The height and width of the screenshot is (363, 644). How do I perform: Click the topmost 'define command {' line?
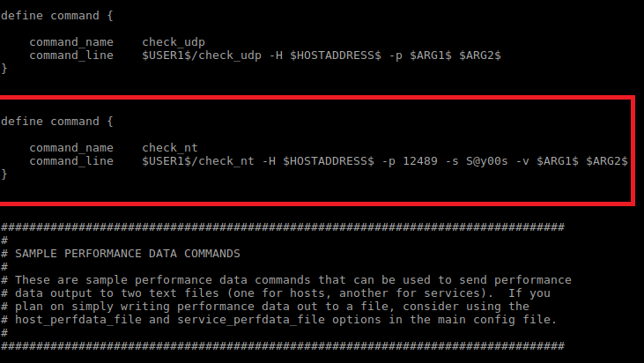[56, 15]
